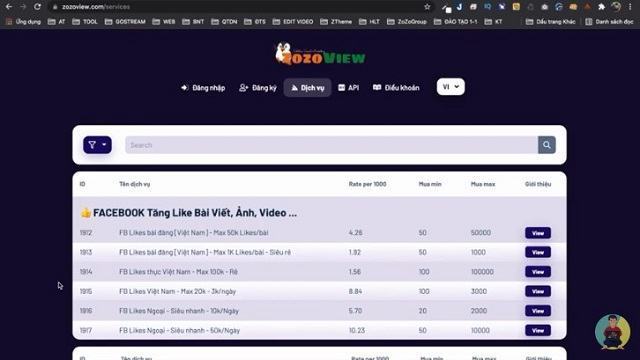Open the GOSTREAM bookmark folder

pos(125,22)
